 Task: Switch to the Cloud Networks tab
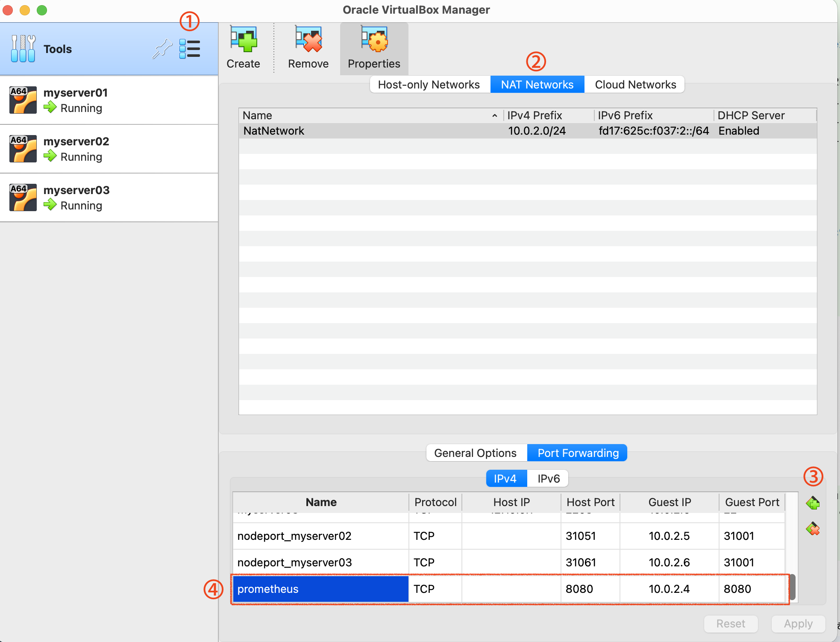coord(635,85)
